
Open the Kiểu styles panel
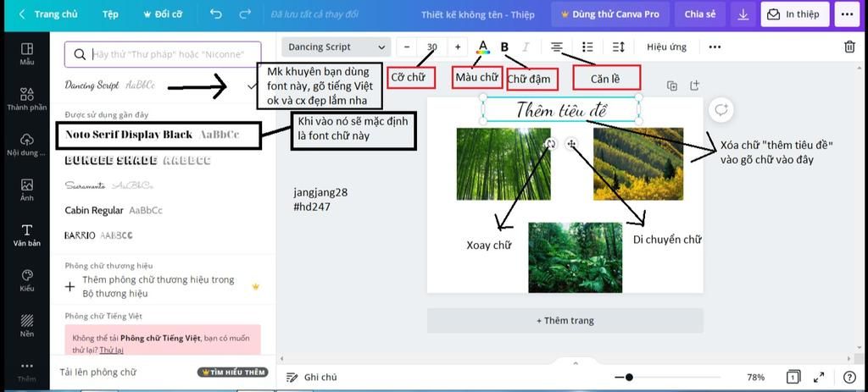26,281
